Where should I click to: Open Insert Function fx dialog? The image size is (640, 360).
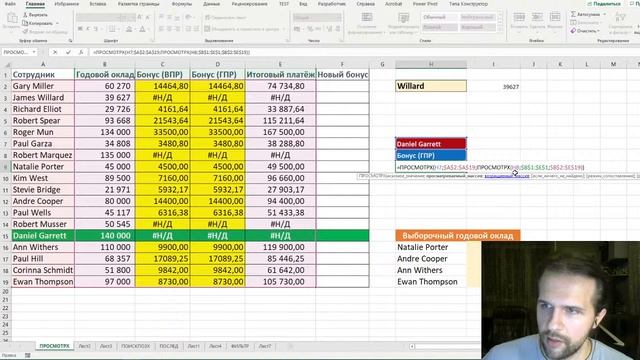click(81, 52)
